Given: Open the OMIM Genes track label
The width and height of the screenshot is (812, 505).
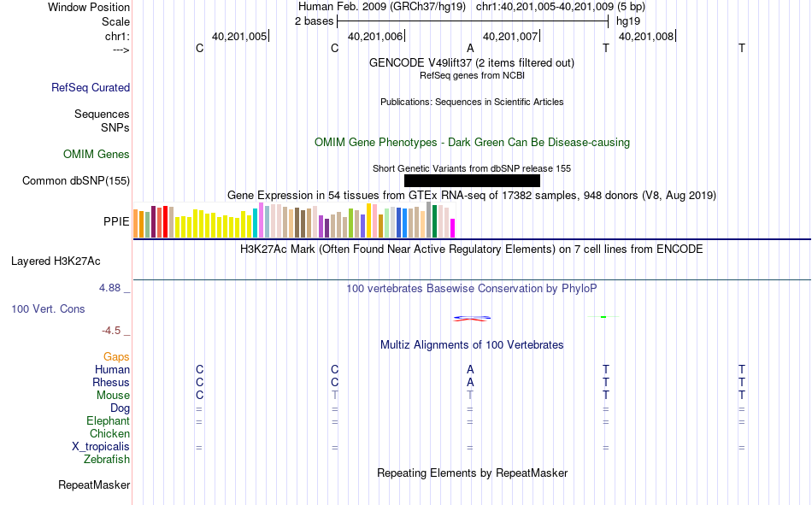Looking at the screenshot, I should [97, 155].
